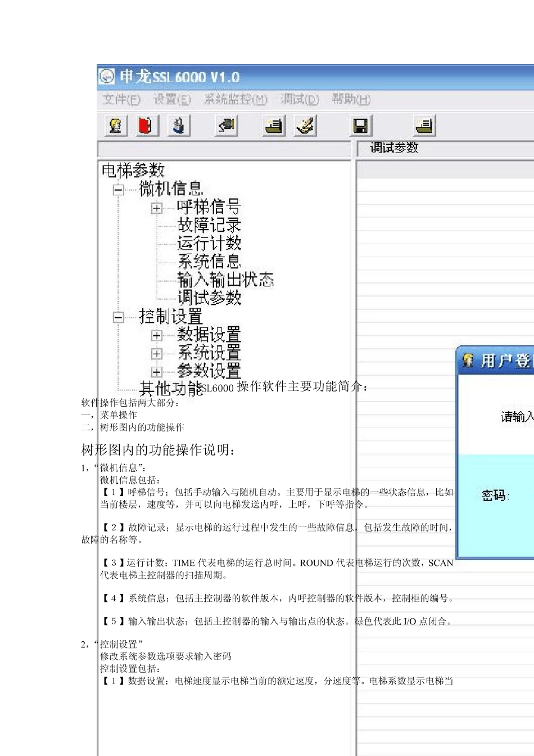The width and height of the screenshot is (534, 756).
Task: Open the 文件(F) menu
Action: tap(121, 100)
